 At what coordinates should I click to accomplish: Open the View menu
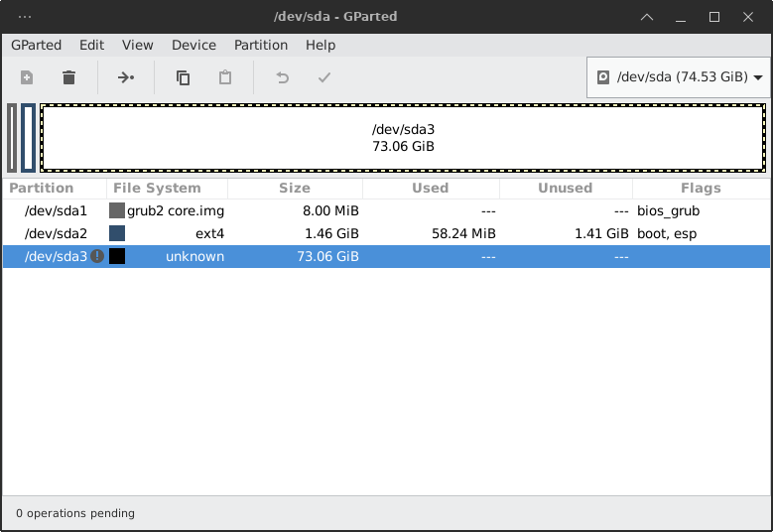tap(138, 45)
